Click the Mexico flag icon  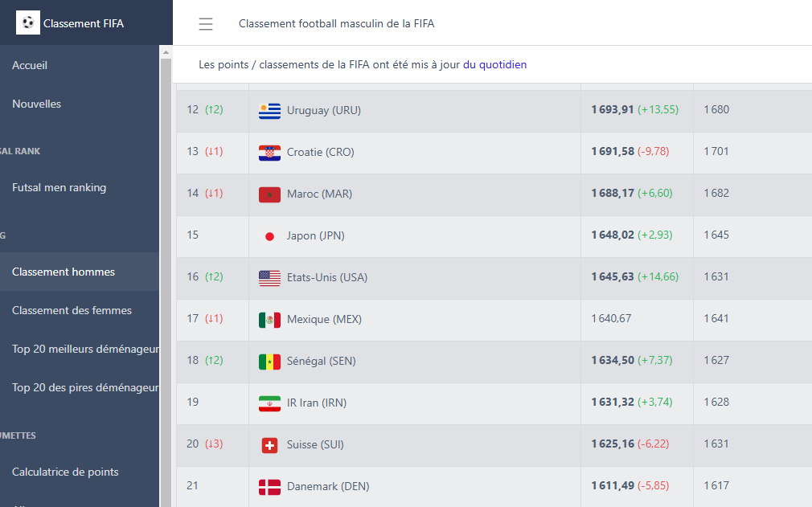(269, 319)
